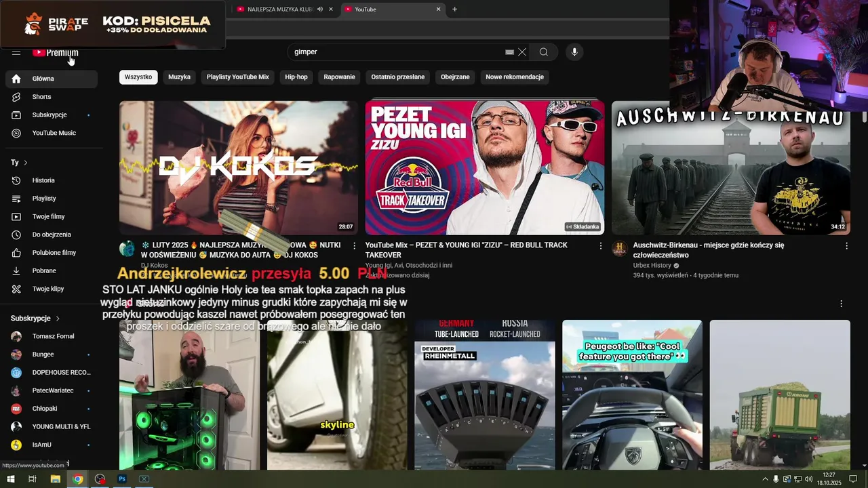Open Bungee subscription channel
The height and width of the screenshot is (488, 868).
[x=52, y=354]
